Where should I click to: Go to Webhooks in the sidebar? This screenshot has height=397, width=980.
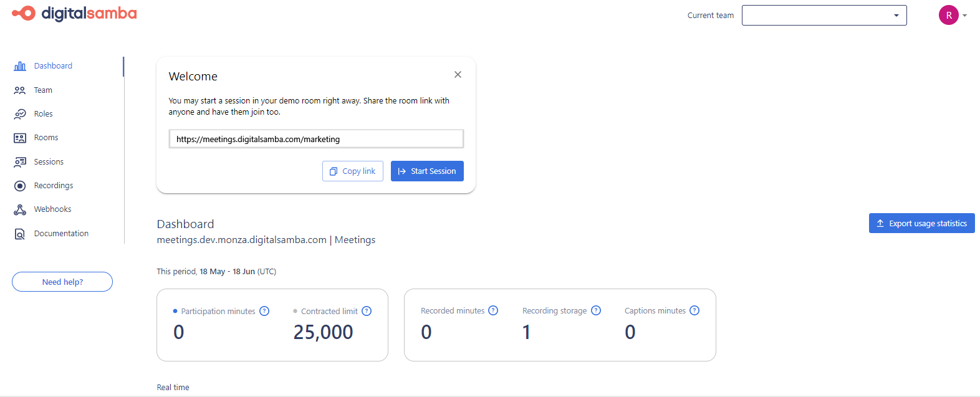coord(52,209)
